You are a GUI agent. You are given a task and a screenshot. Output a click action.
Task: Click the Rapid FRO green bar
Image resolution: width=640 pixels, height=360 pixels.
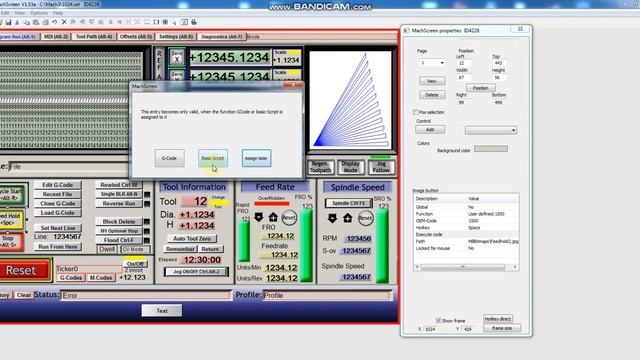[244, 241]
